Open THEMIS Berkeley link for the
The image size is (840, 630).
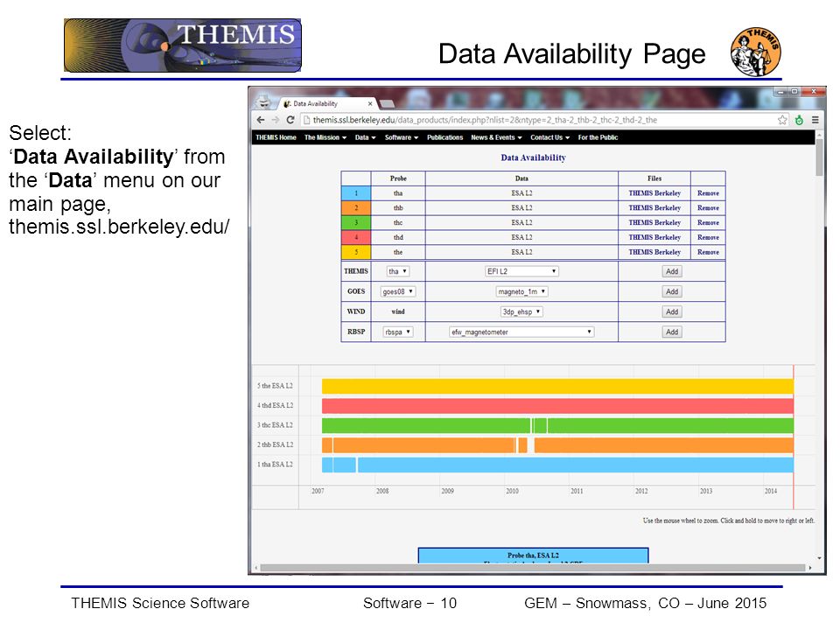(x=654, y=252)
